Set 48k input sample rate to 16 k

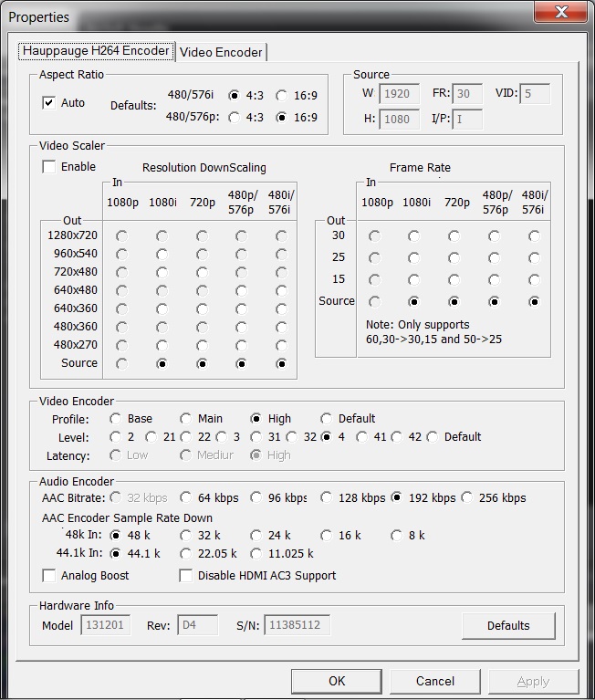[327, 536]
